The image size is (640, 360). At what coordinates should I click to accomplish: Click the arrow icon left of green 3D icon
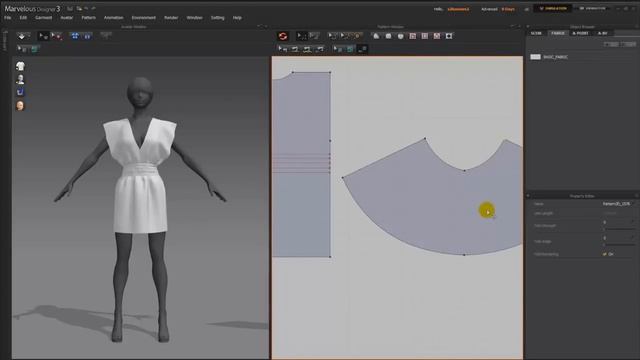click(x=22, y=49)
